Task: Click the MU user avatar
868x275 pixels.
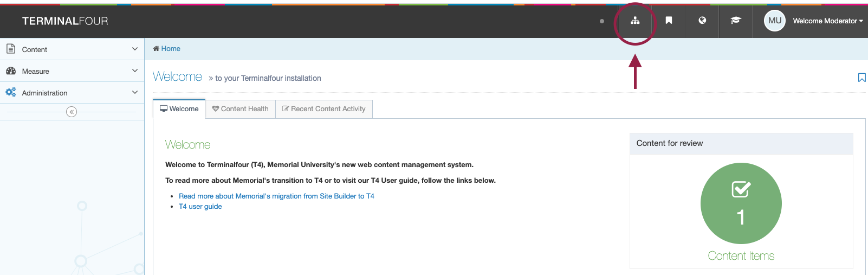Action: tap(775, 21)
